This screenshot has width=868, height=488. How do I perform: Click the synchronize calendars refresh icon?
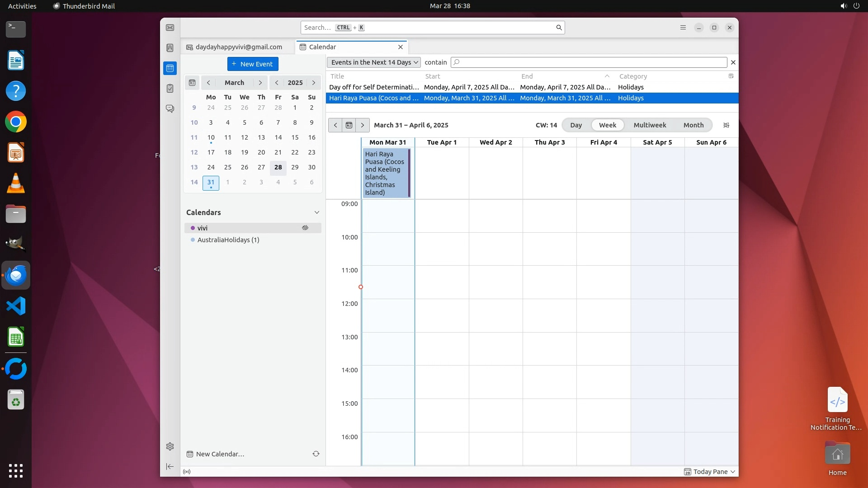tap(316, 454)
